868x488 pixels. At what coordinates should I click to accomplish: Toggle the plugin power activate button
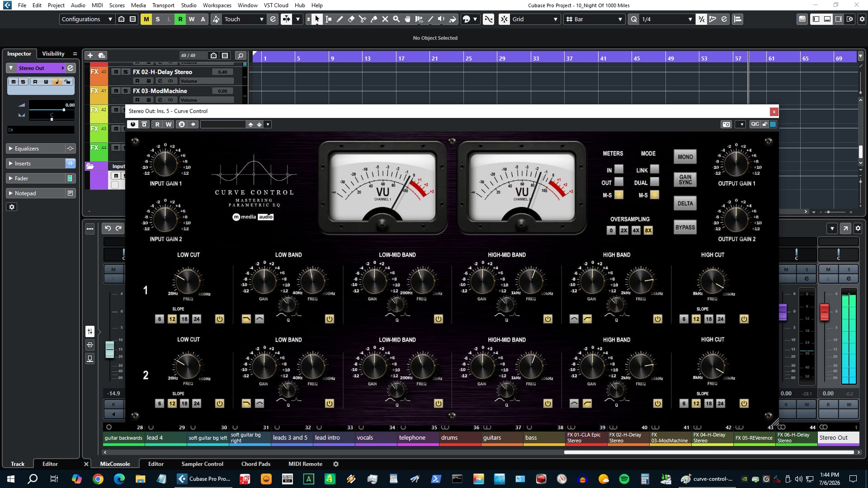coord(133,124)
